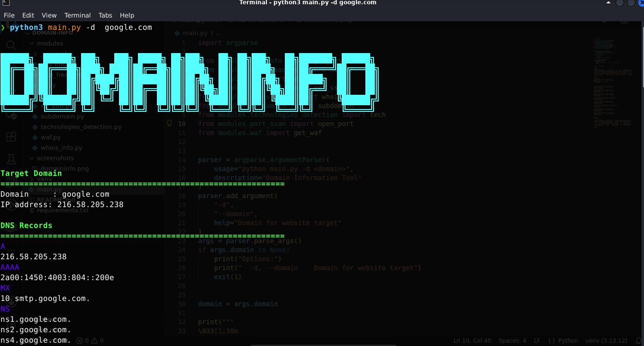
Task: Click the main.py breadcrumb in VS Code editor
Action: (195, 33)
